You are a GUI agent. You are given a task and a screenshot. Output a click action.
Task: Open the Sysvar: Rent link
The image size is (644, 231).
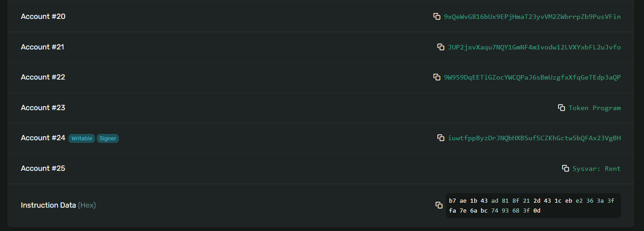point(596,169)
